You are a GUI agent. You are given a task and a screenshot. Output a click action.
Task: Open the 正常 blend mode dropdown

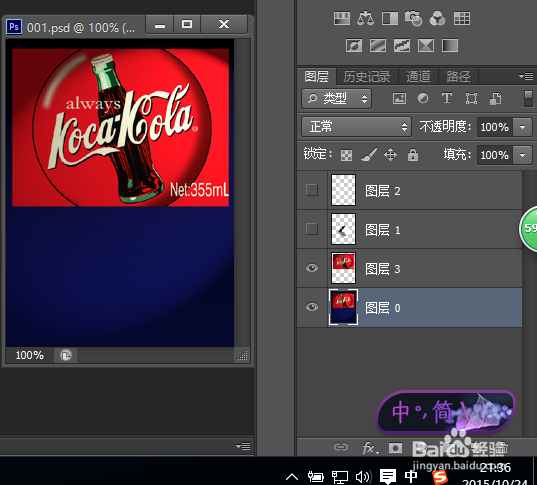coord(356,127)
